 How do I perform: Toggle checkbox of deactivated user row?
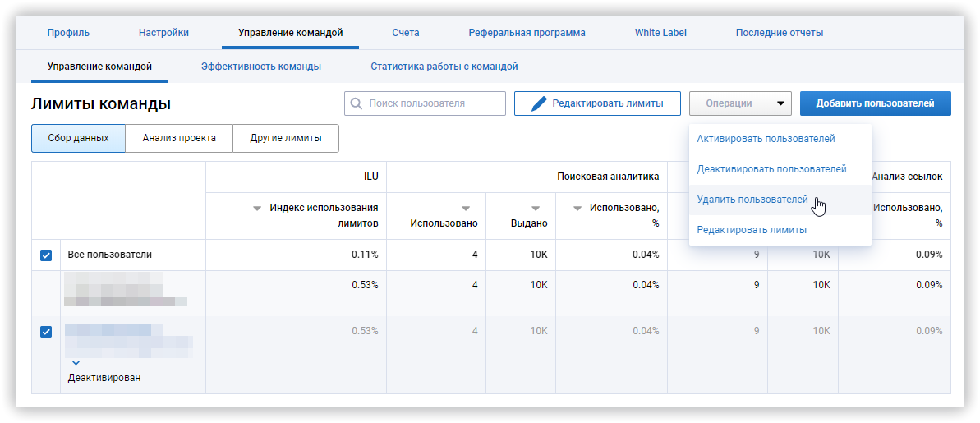pos(46,332)
